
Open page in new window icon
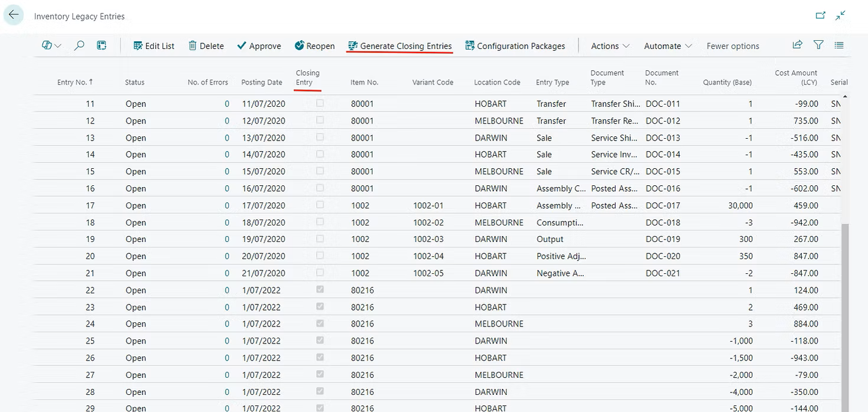point(820,16)
